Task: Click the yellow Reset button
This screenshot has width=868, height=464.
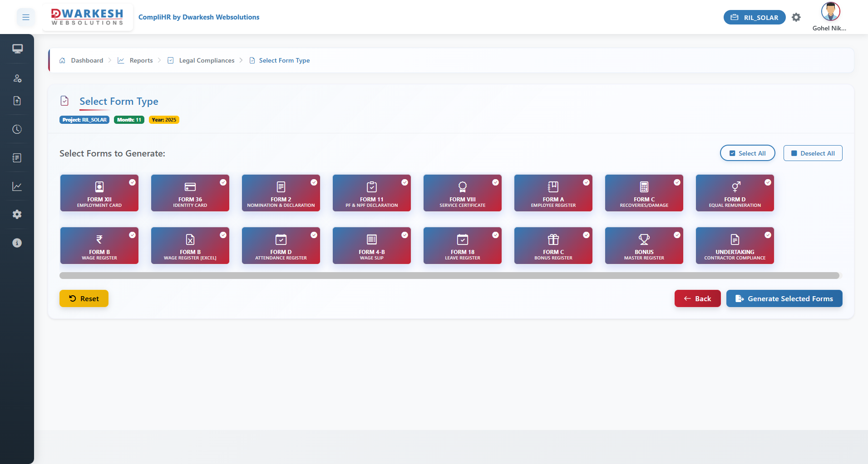Action: point(84,298)
